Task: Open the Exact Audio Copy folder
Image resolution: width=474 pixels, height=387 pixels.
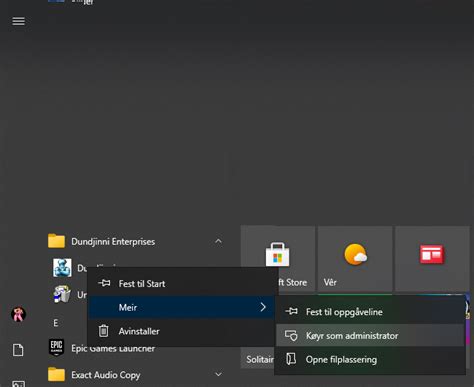Action: point(135,375)
